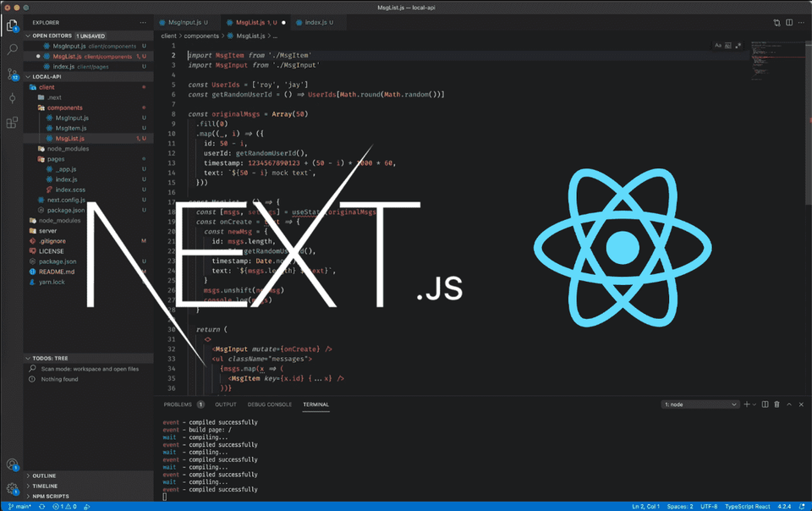This screenshot has width=812, height=511.
Task: Collapse the OPEN EDITORS section
Action: click(x=89, y=36)
